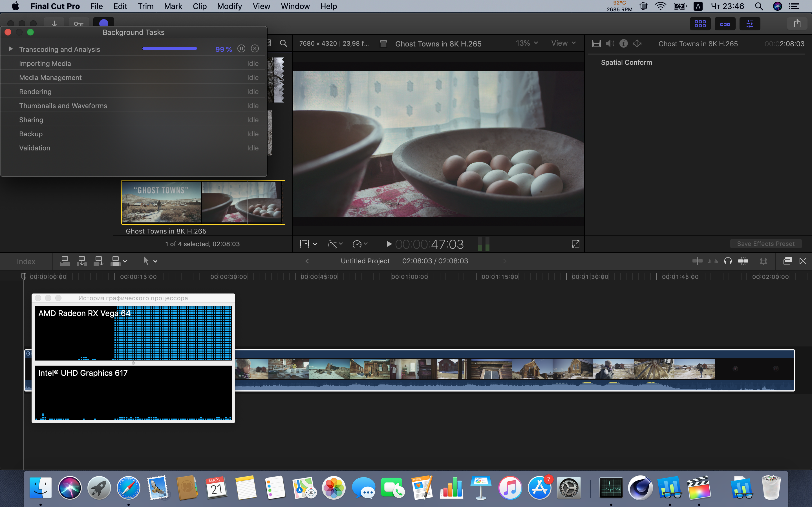Click the transcoding progress bar
Image resolution: width=812 pixels, height=507 pixels.
[x=169, y=49]
